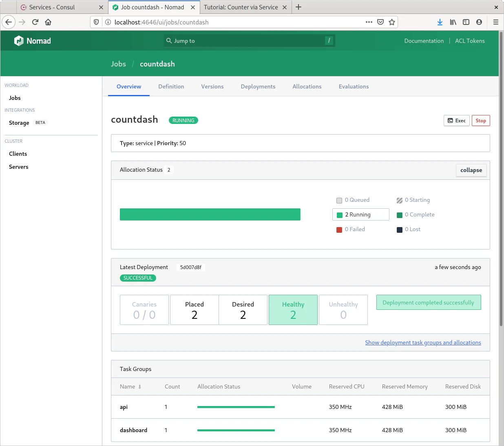Image resolution: width=504 pixels, height=446 pixels.
Task: Open the dashboard task group row
Action: click(133, 430)
